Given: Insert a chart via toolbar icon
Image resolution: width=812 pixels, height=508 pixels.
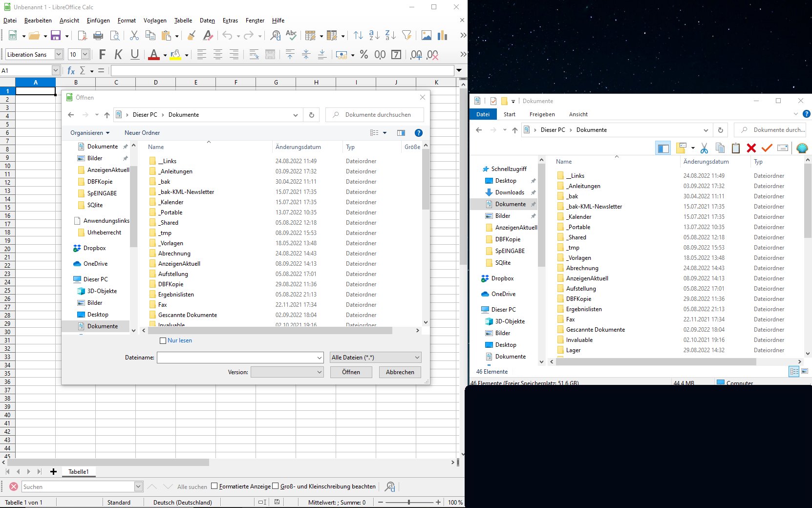Looking at the screenshot, I should pyautogui.click(x=442, y=35).
